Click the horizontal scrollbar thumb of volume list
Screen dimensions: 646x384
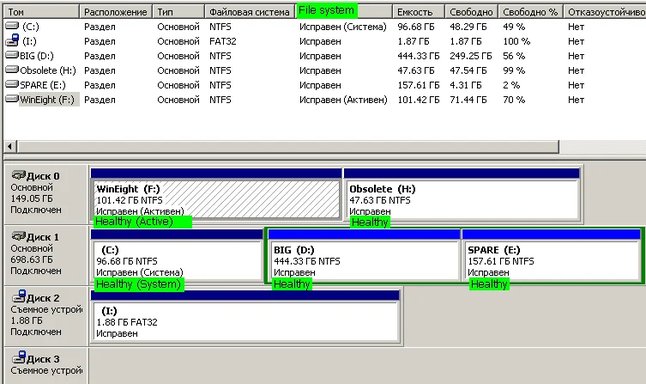click(288, 146)
